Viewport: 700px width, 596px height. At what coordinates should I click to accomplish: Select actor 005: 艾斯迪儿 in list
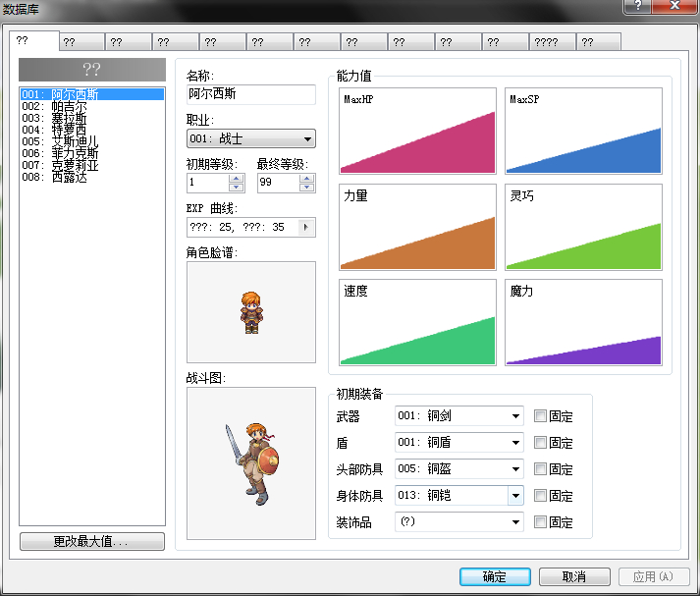(92, 141)
